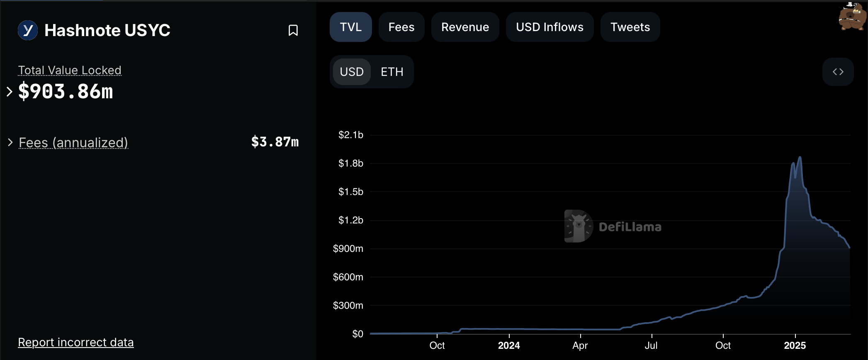The height and width of the screenshot is (360, 868).
Task: Click the 2025 marker on the chart axis
Action: tap(795, 345)
